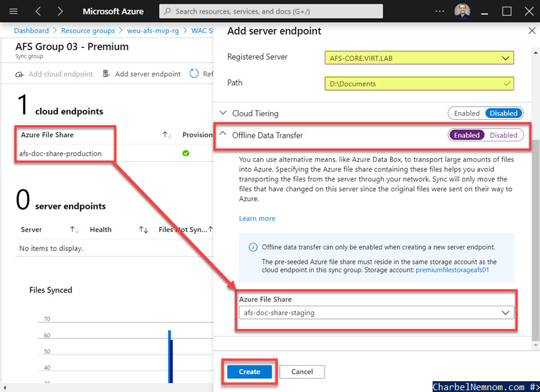Image resolution: width=540 pixels, height=392 pixels.
Task: Click the Add cloud endpoint icon
Action: tap(20, 74)
